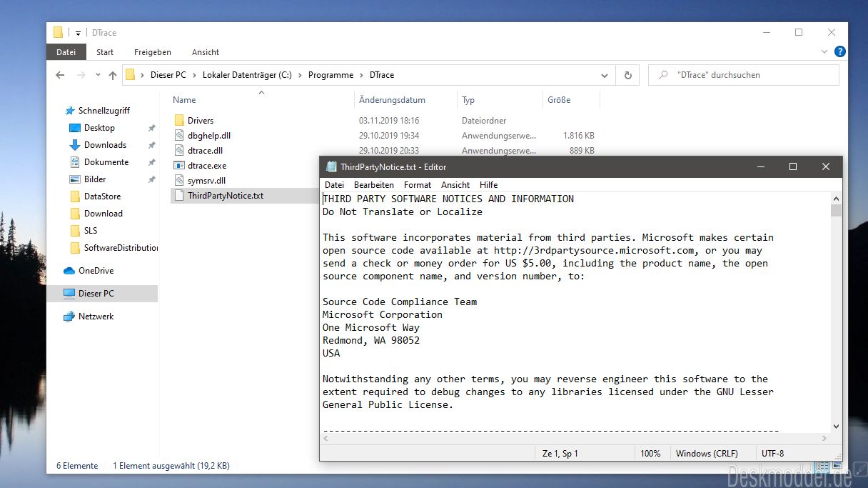Click the Dateiordner type of Drivers
Image resolution: width=868 pixels, height=488 pixels.
pos(484,121)
